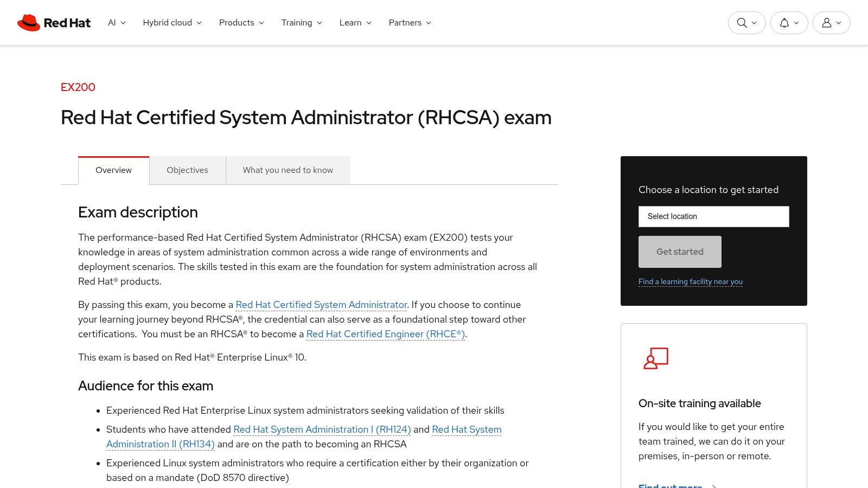Follow Find a learning facility near you link

coord(691,281)
